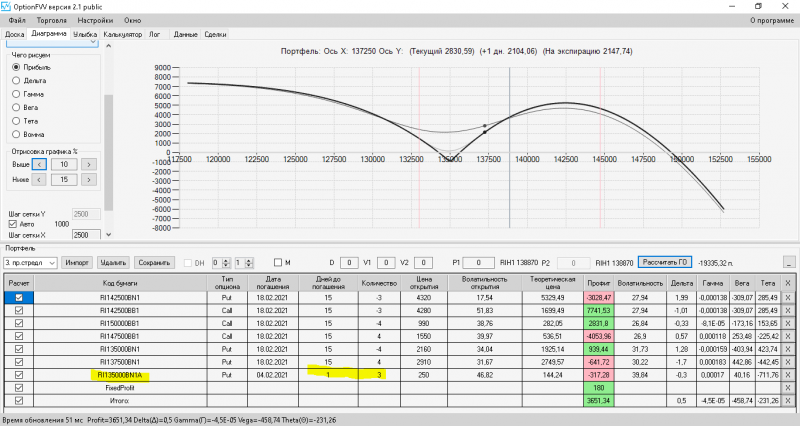The image size is (800, 426).
Task: Open the Торговля menu
Action: click(52, 20)
